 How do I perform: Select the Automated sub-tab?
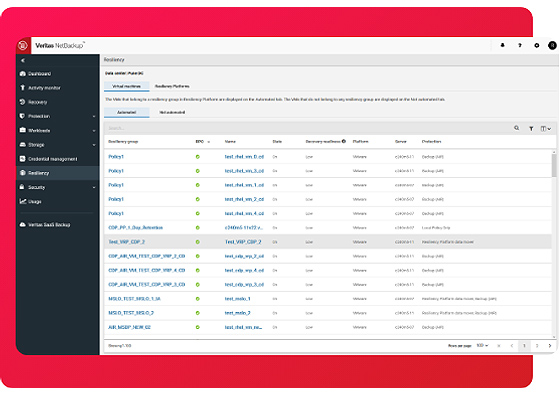[x=126, y=112]
